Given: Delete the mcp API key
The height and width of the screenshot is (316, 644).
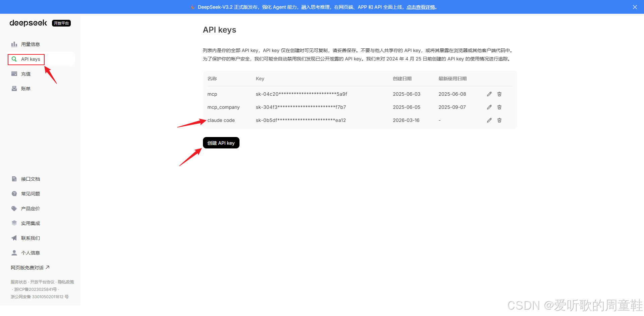Looking at the screenshot, I should tap(499, 94).
